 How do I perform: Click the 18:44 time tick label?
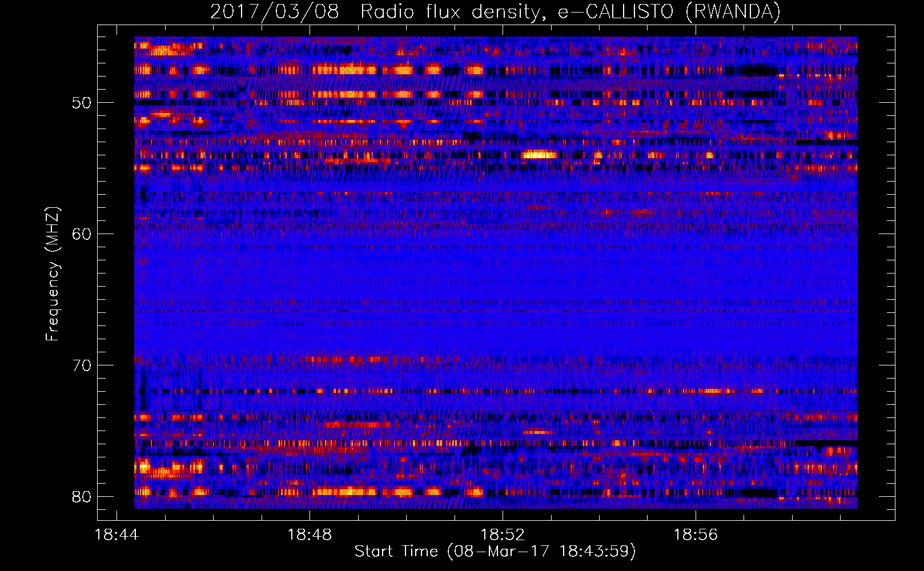pyautogui.click(x=116, y=535)
